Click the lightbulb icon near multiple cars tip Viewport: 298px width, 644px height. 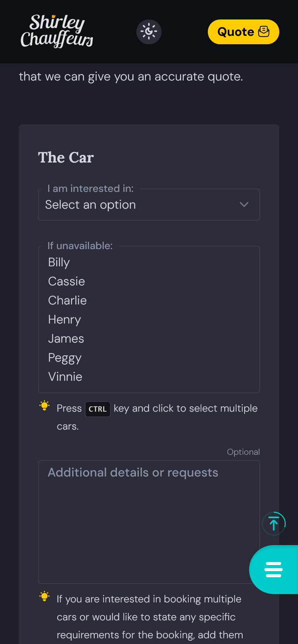coord(45,596)
